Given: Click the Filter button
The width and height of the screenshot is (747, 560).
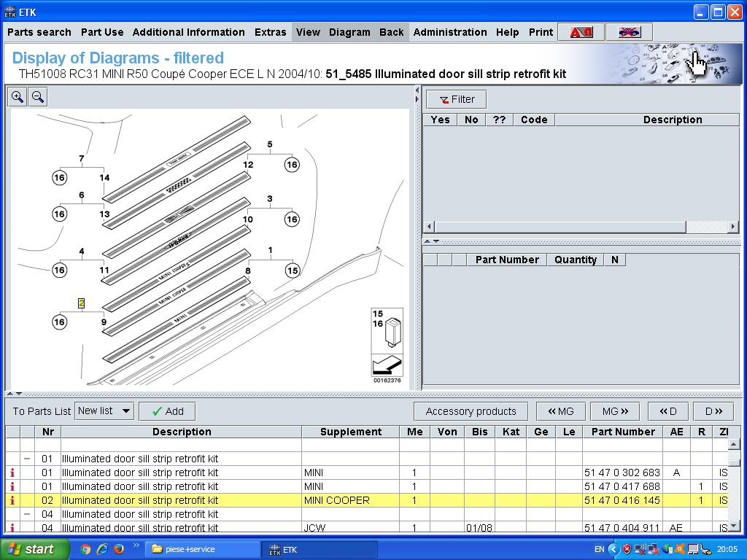Looking at the screenshot, I should click(x=457, y=99).
